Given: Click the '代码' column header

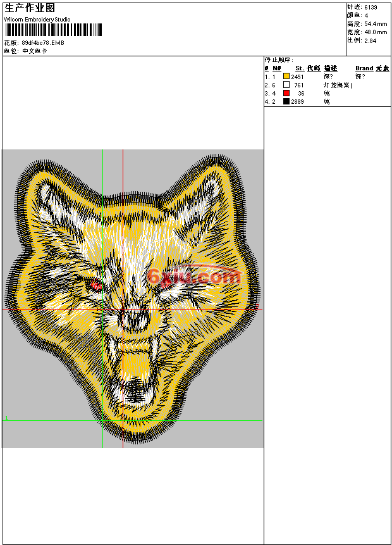Looking at the screenshot, I should click(x=314, y=68).
